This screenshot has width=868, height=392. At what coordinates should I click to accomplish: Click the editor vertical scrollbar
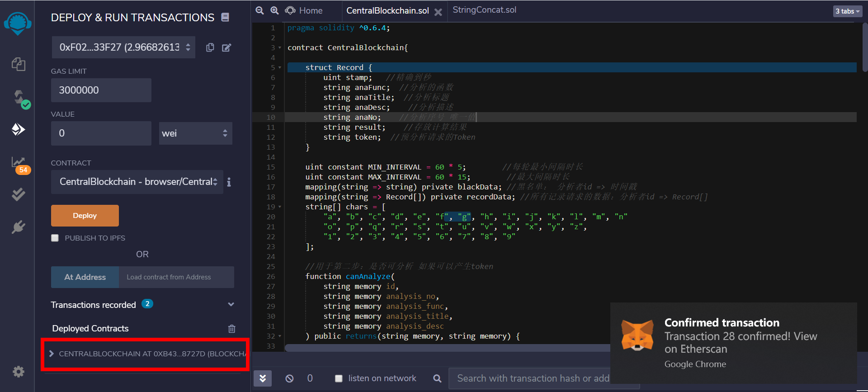click(x=865, y=47)
